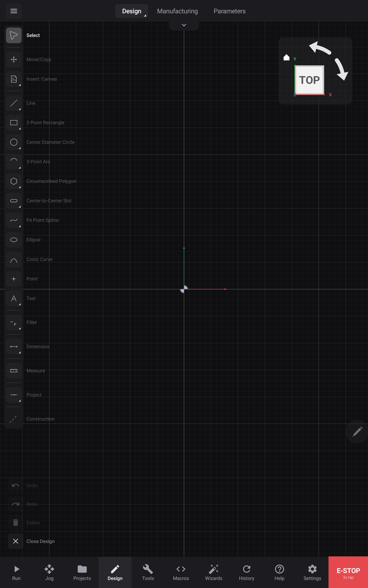Activate the Fillet tool
Image resolution: width=368 pixels, height=588 pixels.
[14, 322]
